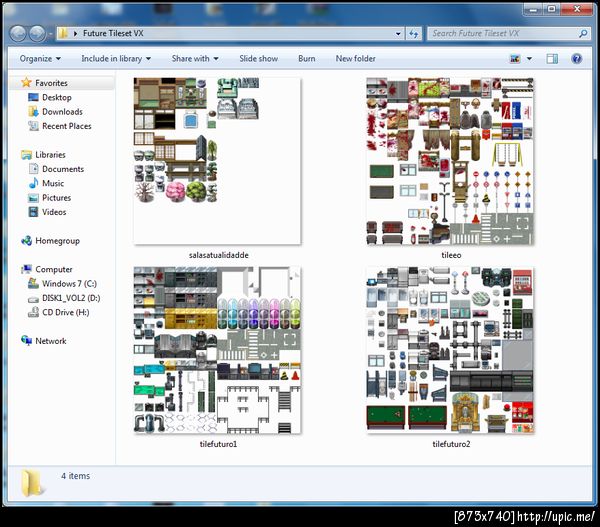The image size is (600, 527).
Task: Click the Computer monitor icon
Action: pos(26,269)
